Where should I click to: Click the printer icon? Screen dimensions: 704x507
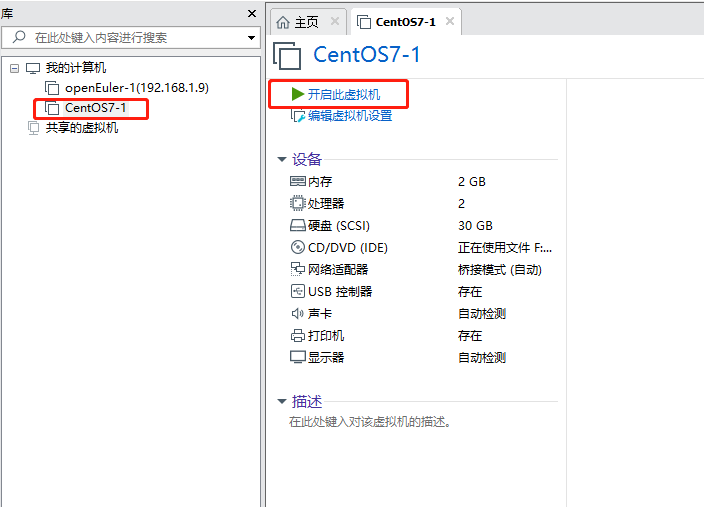[x=298, y=335]
